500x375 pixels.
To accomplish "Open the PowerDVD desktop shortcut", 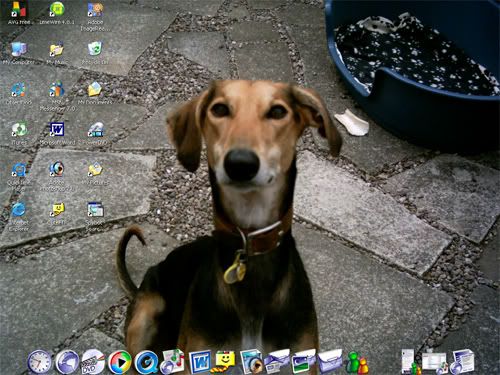I will point(95,133).
